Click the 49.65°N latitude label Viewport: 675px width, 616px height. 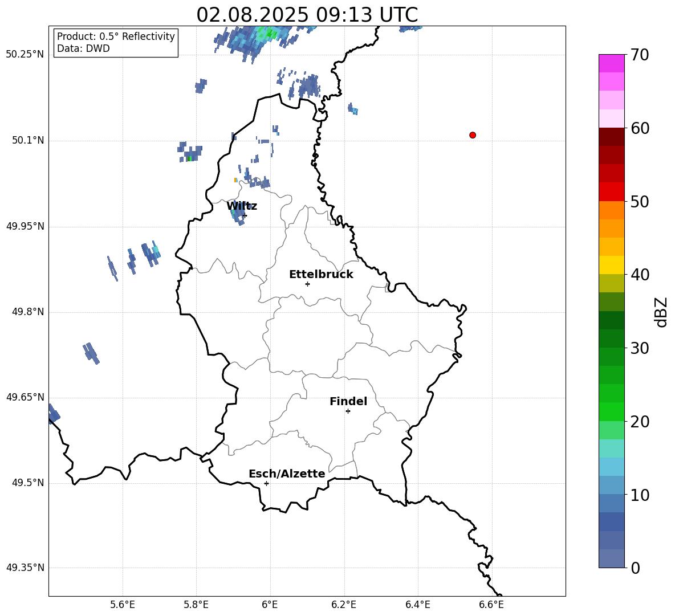coord(25,397)
